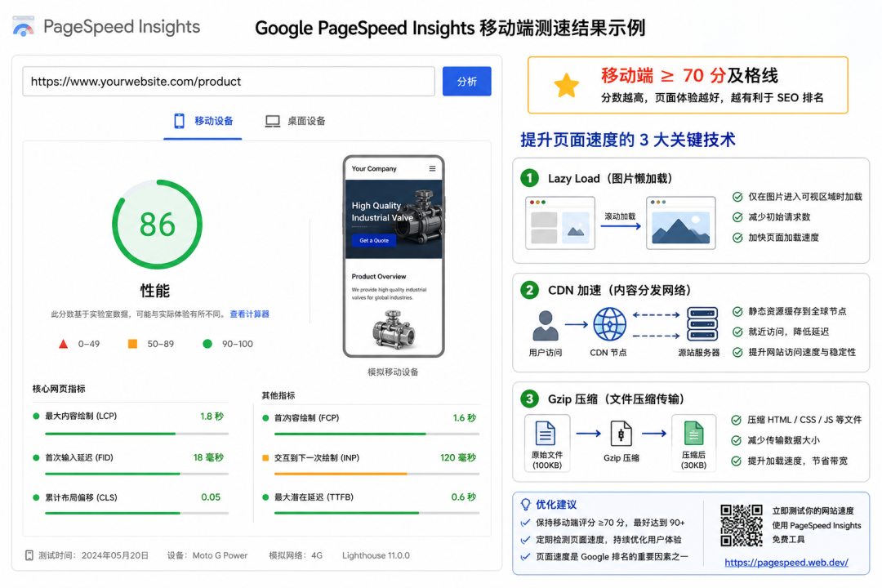Click the QR code image
This screenshot has width=882, height=588.
pos(742,525)
